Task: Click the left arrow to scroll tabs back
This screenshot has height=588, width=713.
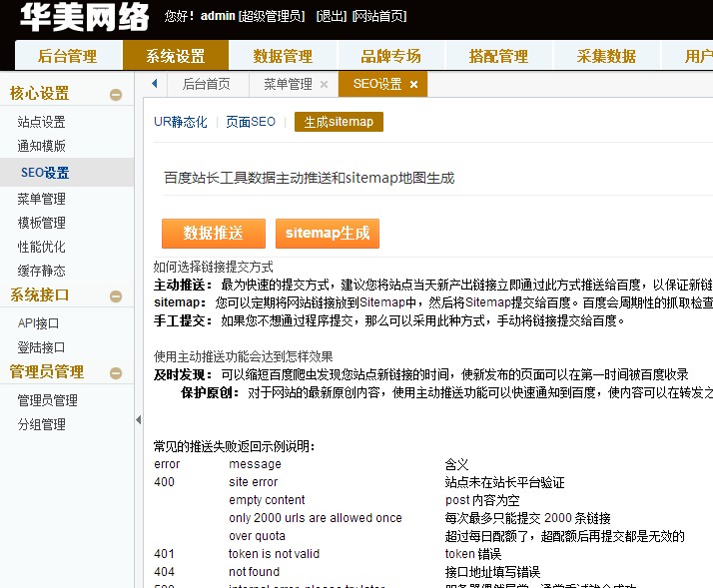Action: click(155, 83)
